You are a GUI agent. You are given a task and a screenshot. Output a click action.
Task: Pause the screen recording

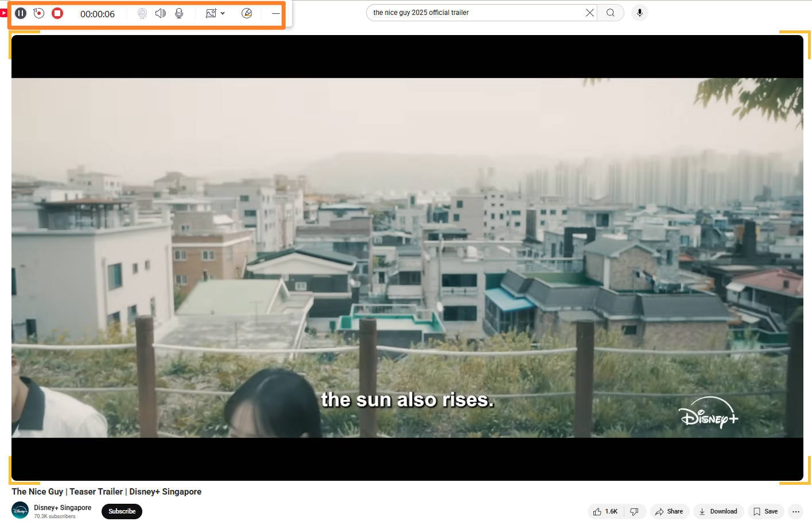click(21, 13)
